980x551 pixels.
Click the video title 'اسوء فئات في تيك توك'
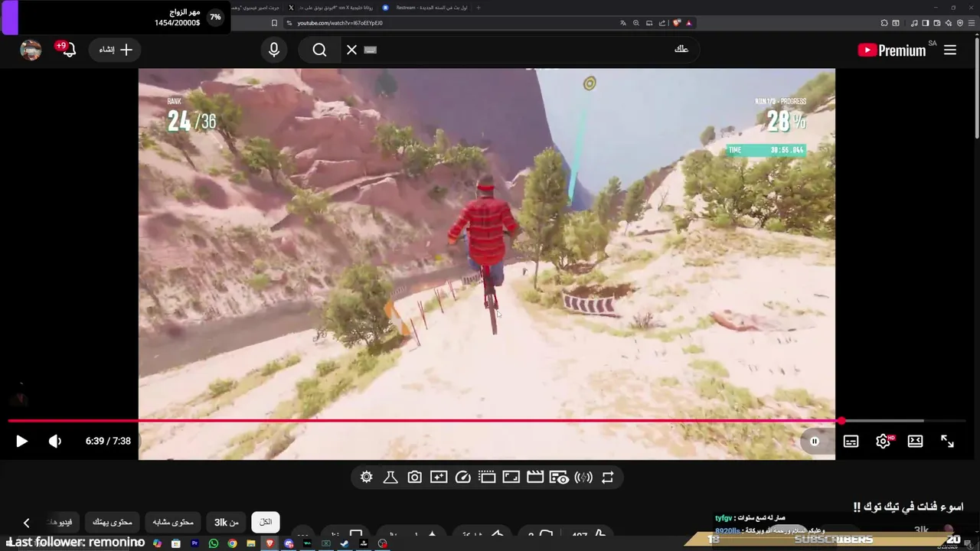click(908, 507)
